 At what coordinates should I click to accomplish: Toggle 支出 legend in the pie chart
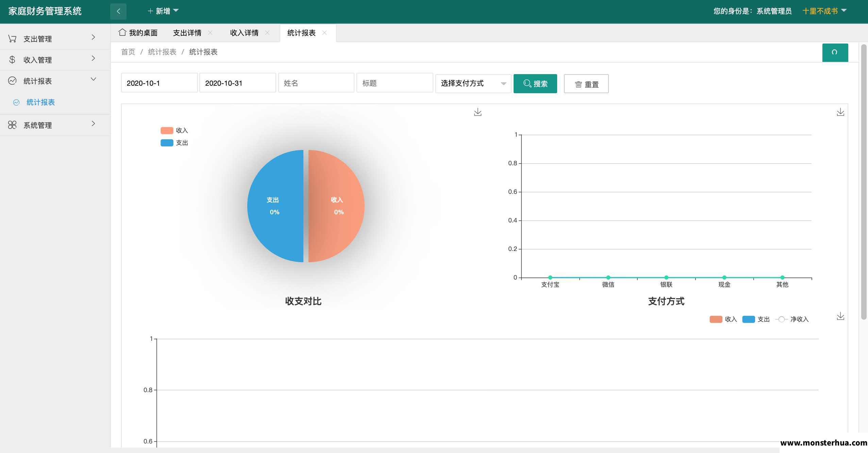tap(174, 143)
